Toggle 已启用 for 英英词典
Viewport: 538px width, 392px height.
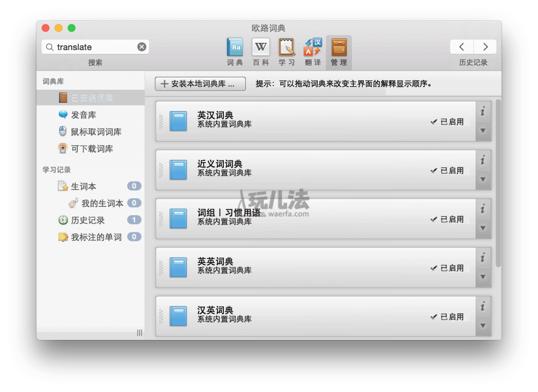tap(447, 268)
